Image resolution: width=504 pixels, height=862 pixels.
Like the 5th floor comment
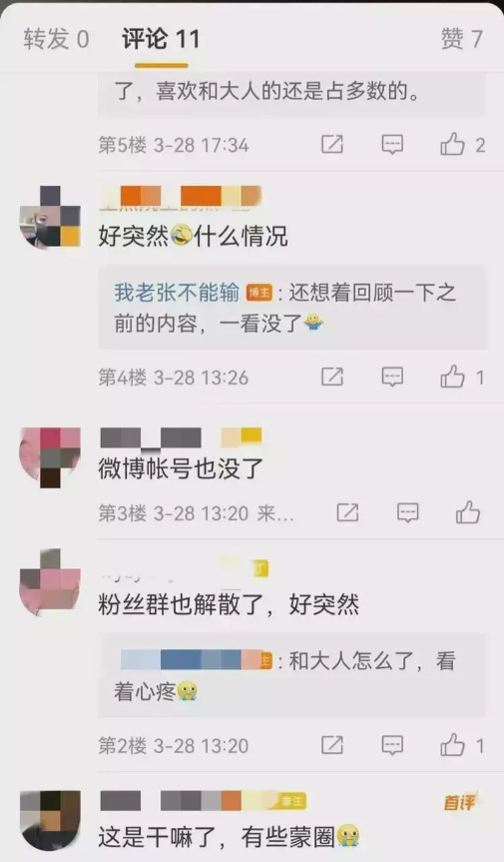click(x=452, y=145)
